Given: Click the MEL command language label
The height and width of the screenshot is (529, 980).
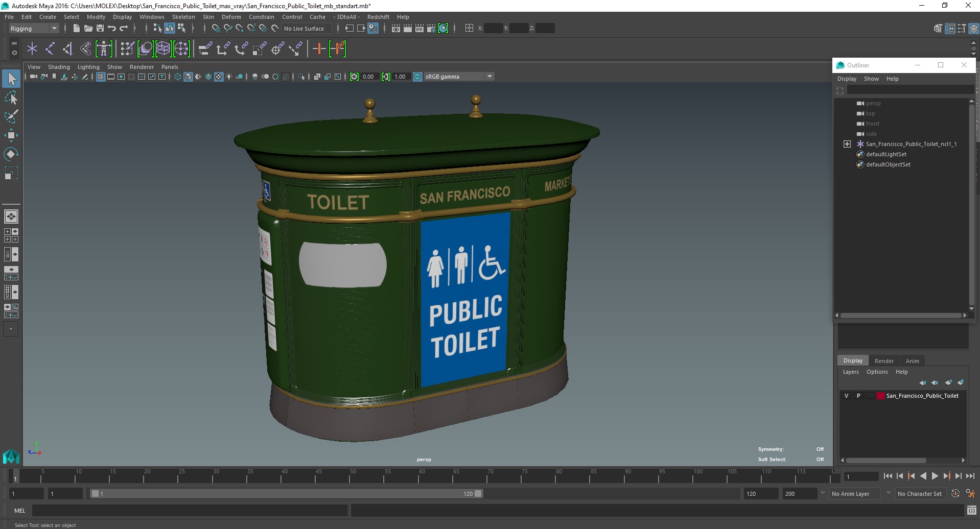Looking at the screenshot, I should click(19, 510).
